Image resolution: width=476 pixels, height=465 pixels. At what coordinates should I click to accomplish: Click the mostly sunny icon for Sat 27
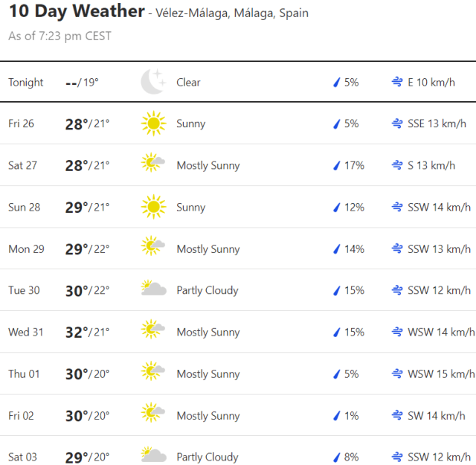pos(153,165)
